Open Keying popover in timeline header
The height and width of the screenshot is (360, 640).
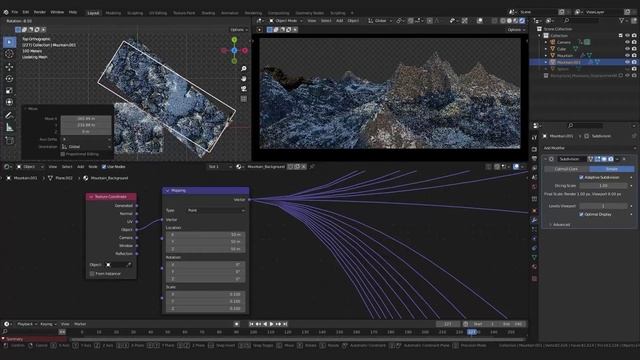(49, 324)
